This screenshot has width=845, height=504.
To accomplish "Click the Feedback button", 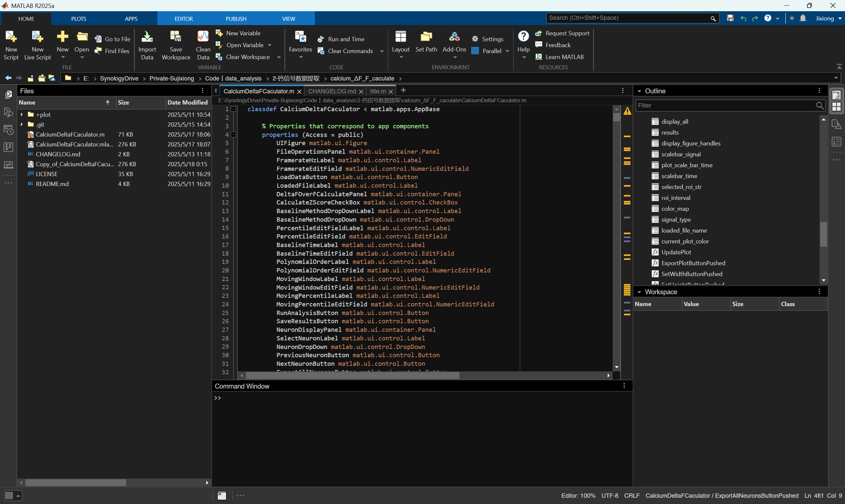I will coord(553,45).
